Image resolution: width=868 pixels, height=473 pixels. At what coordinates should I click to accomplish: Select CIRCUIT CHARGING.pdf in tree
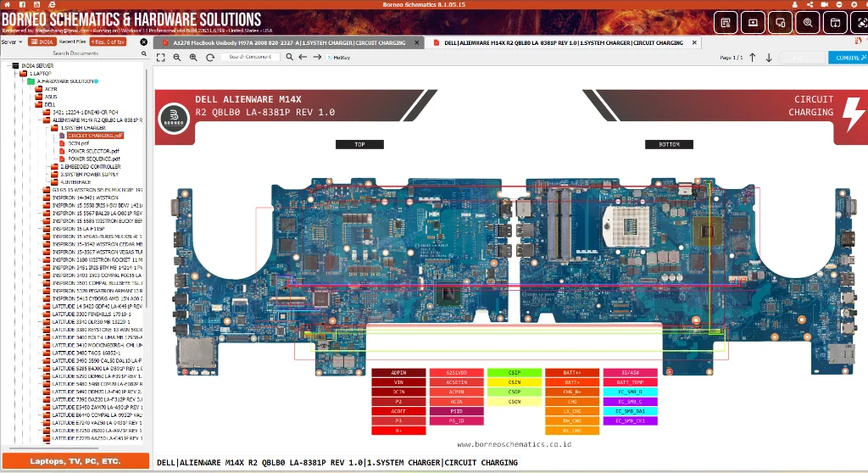95,135
